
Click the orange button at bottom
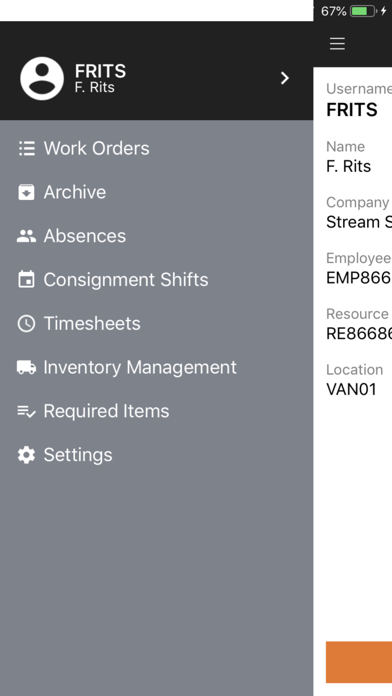click(x=359, y=662)
